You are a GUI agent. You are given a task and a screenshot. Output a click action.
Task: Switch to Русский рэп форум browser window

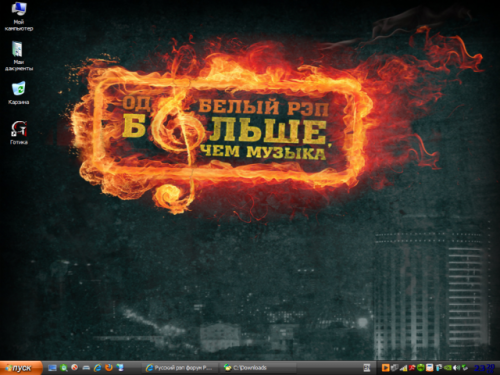[180, 368]
